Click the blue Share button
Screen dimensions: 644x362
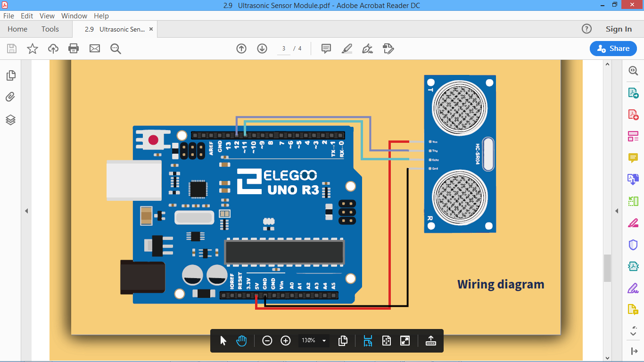pyautogui.click(x=613, y=49)
